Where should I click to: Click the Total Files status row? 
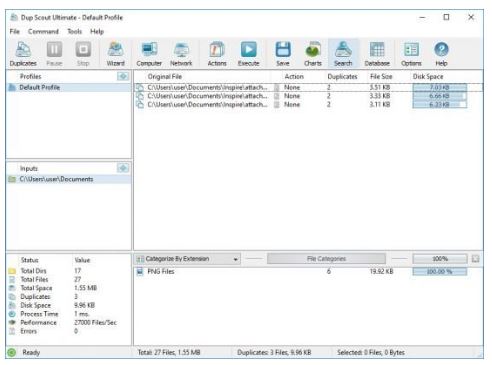coord(69,279)
